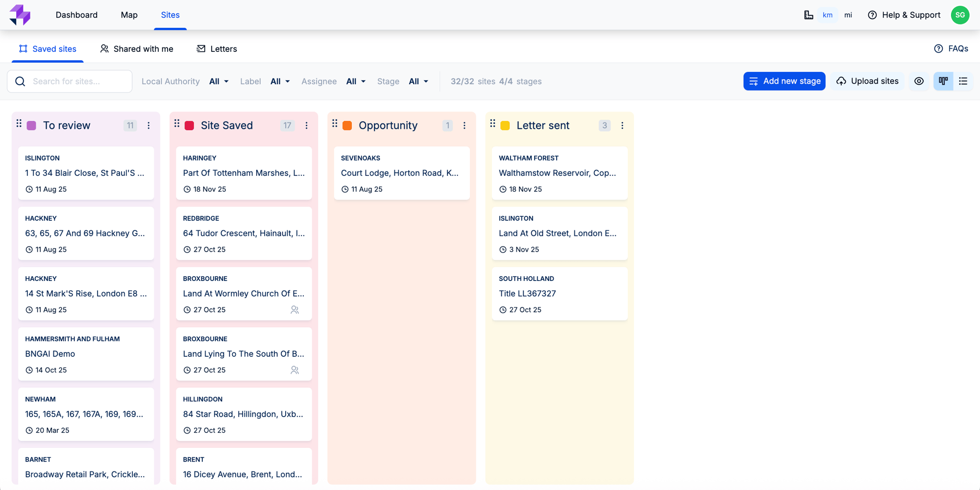Click the Upload sites button
Viewport: 980px width, 490px height.
tap(867, 81)
